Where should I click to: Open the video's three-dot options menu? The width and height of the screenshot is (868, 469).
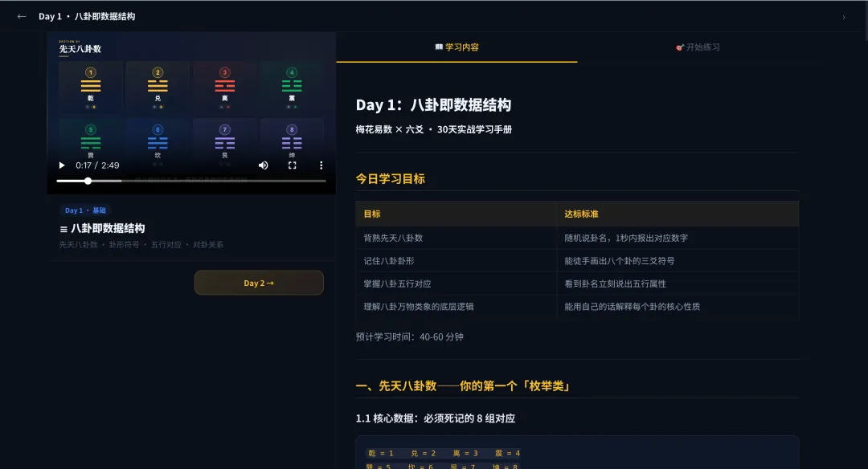pos(321,165)
